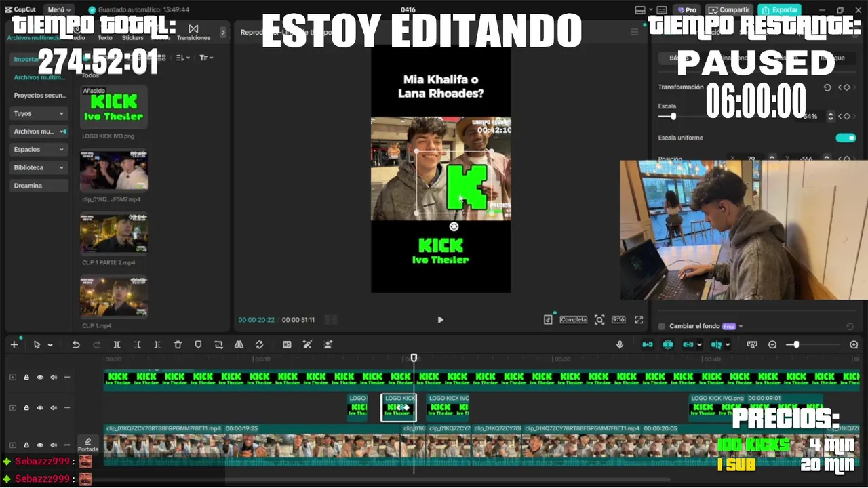Image resolution: width=868 pixels, height=488 pixels.
Task: Adjust the Escala slider handle
Action: (x=673, y=117)
